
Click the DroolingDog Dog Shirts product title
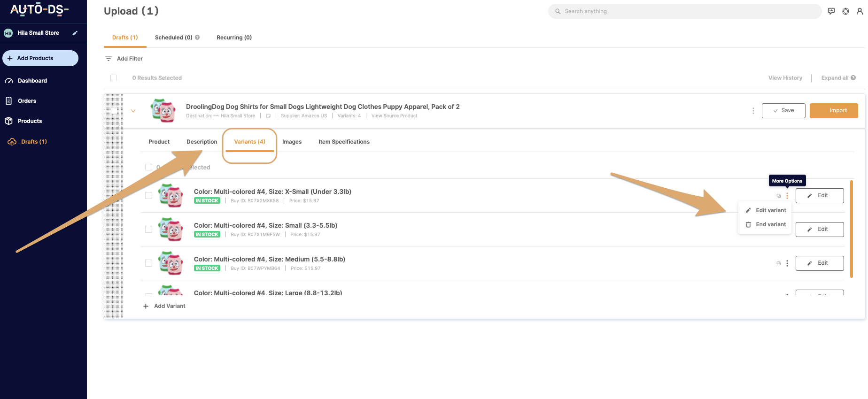(x=323, y=107)
